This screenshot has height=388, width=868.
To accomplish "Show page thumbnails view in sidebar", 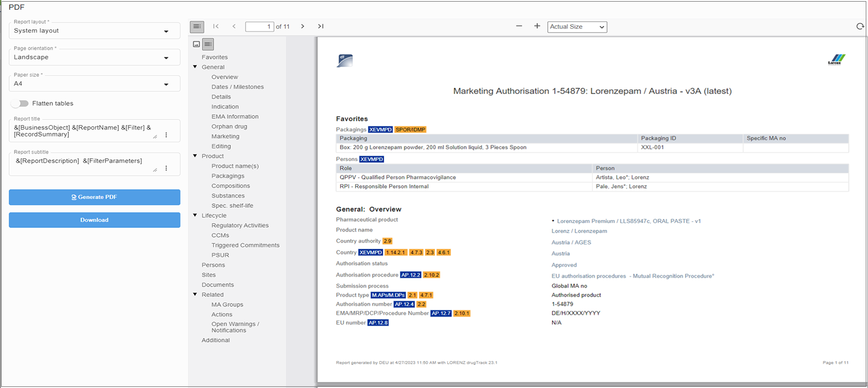I will coord(197,44).
